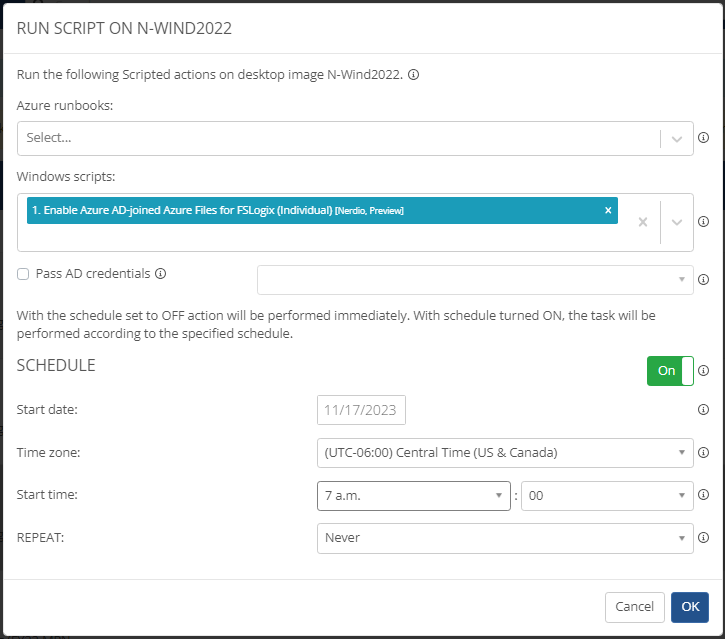Turn off the Schedule toggle
The width and height of the screenshot is (725, 639).
click(x=670, y=371)
